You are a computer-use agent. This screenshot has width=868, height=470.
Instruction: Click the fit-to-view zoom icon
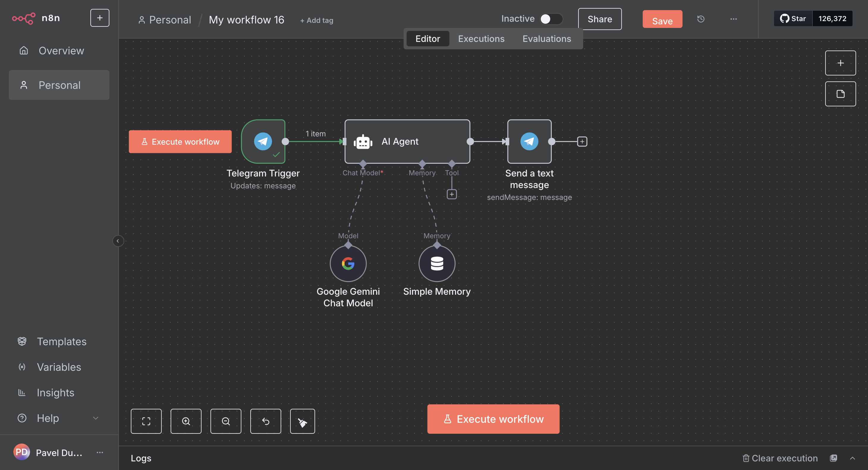pos(146,421)
